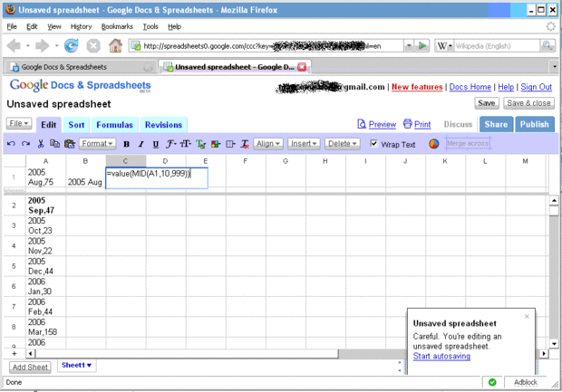Click Firefox Back arrow button
Image resolution: width=562 pixels, height=392 pixels.
pyautogui.click(x=15, y=46)
